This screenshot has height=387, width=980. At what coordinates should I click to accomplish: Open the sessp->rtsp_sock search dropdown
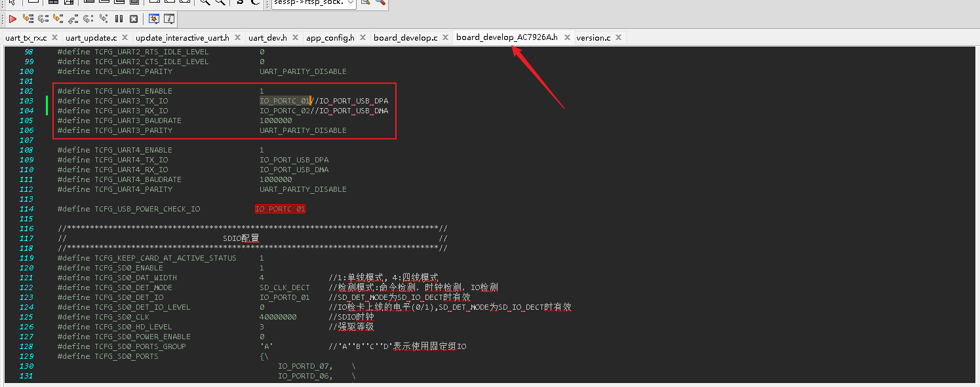(350, 3)
